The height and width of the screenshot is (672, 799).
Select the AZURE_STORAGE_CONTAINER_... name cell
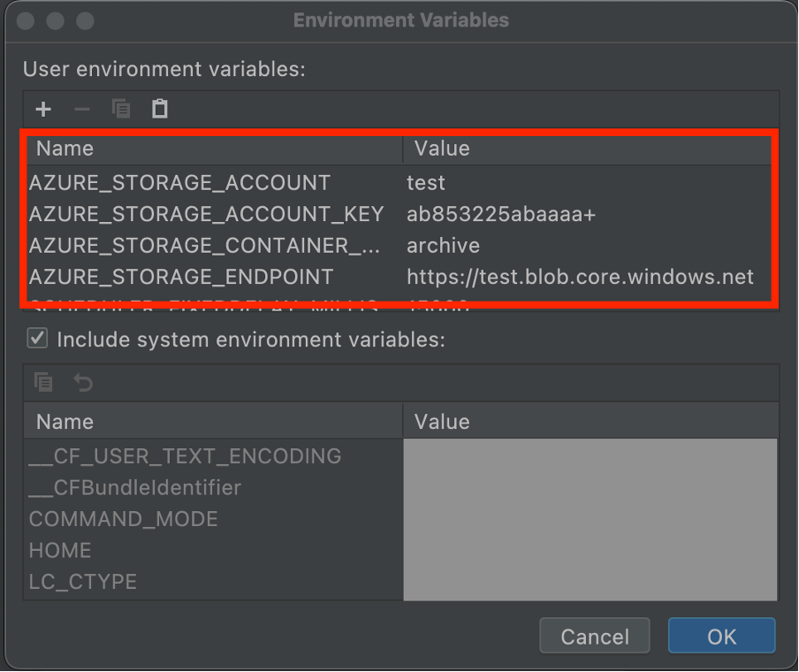coord(214,246)
